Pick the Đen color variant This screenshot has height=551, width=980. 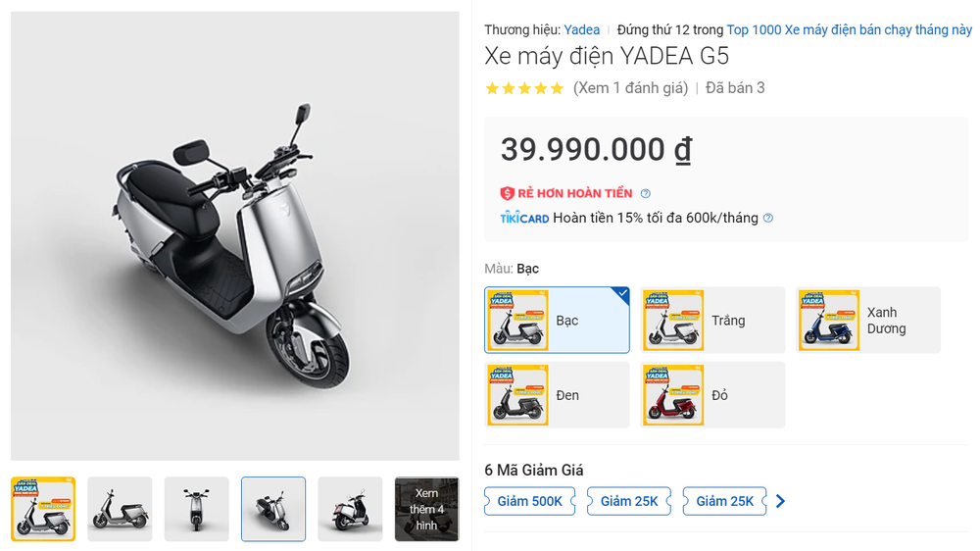557,394
